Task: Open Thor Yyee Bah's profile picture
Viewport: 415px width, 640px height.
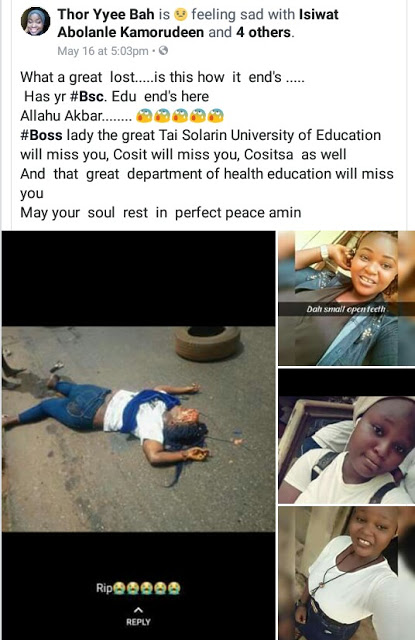Action: (36, 22)
